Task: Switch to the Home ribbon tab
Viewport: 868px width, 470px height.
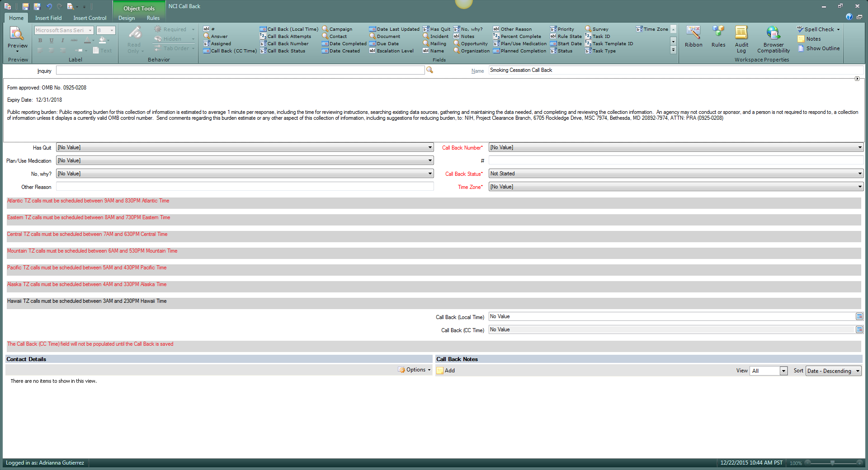Action: [16, 18]
